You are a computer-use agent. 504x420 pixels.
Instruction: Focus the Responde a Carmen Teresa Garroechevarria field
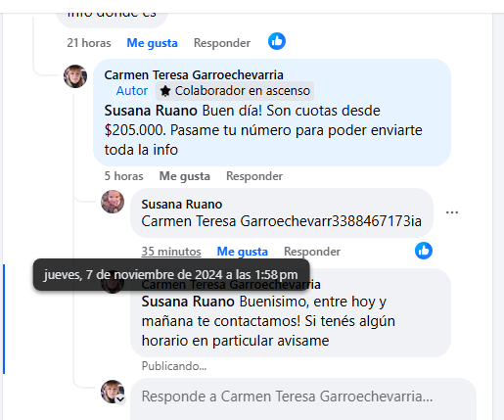[303, 398]
